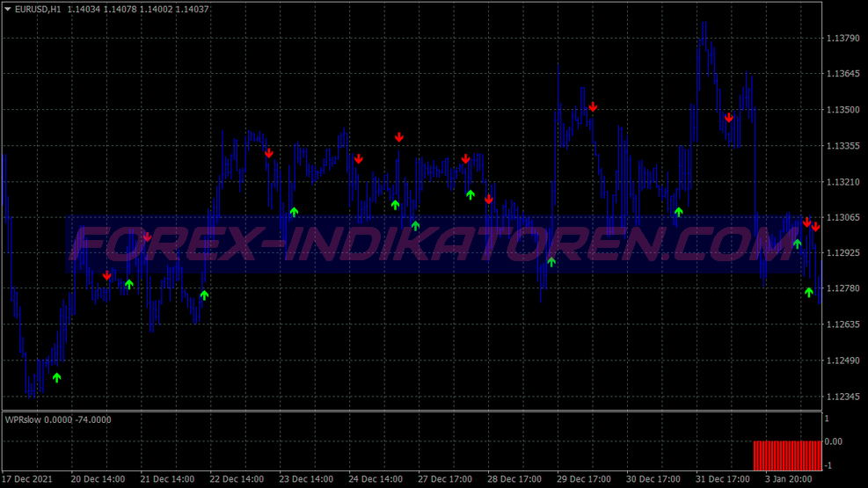Click the 1.13355 price label
Image resolution: width=868 pixels, height=488 pixels.
click(842, 146)
